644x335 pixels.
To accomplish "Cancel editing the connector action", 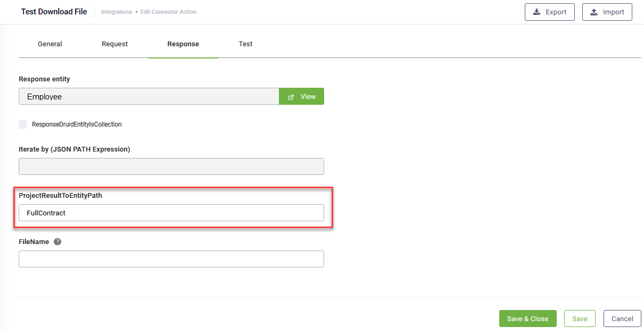I will [622, 319].
